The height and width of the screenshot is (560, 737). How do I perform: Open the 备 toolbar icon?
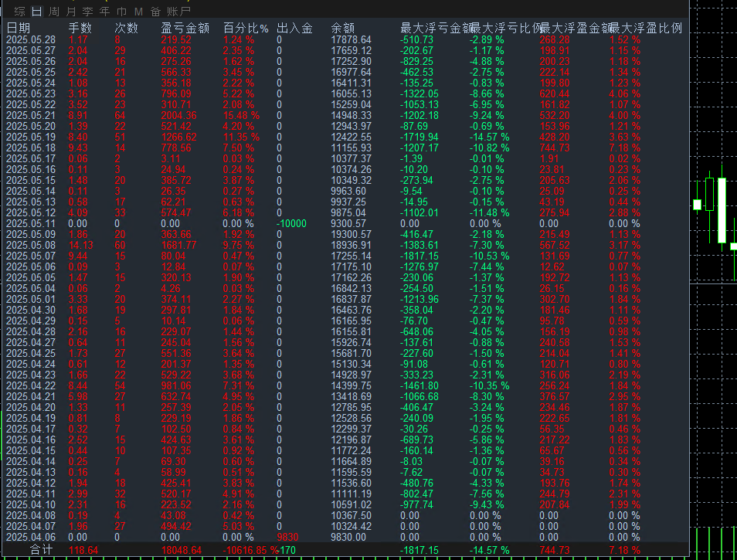156,11
